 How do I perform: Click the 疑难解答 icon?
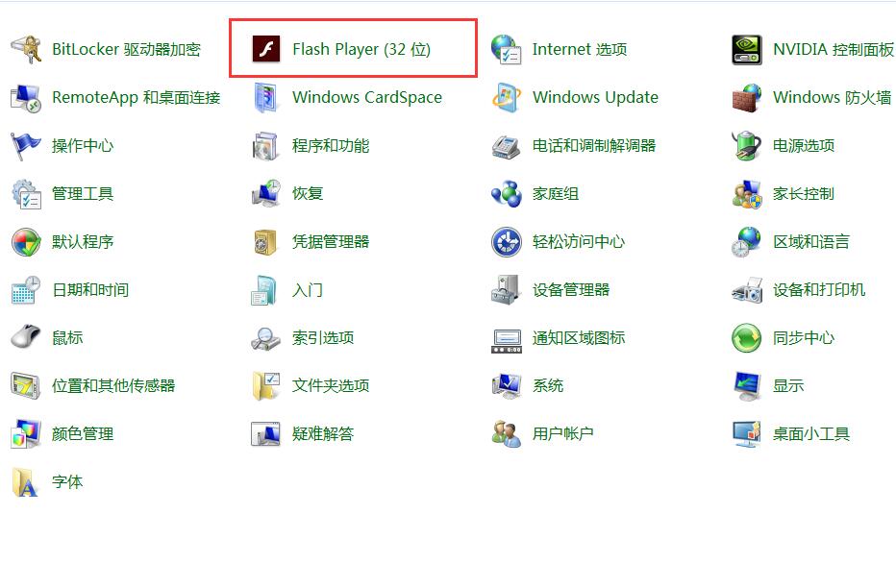[266, 434]
